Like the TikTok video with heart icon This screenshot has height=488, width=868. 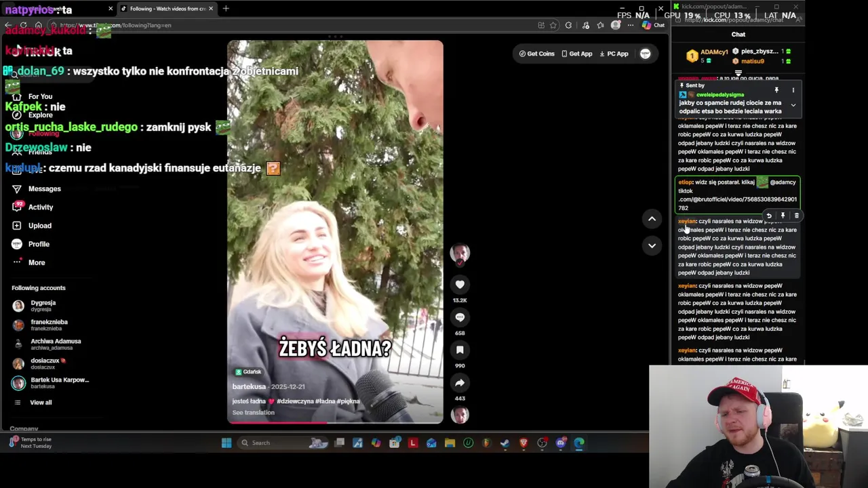(460, 285)
